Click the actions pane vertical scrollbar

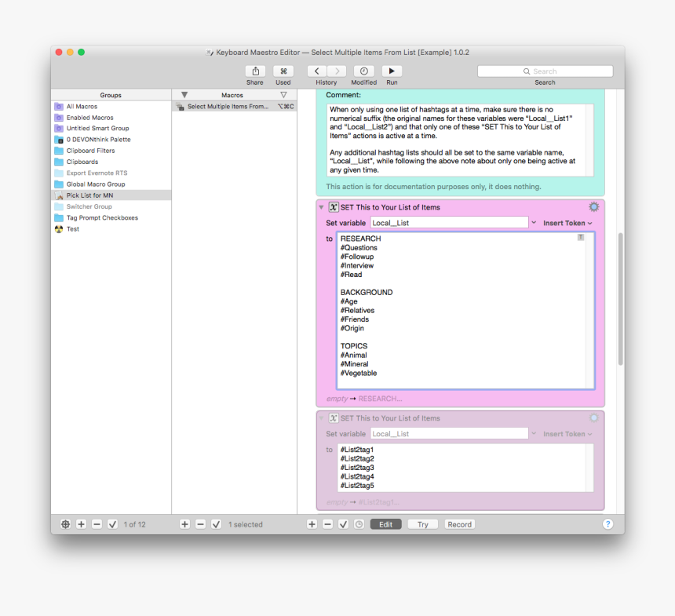(x=620, y=299)
